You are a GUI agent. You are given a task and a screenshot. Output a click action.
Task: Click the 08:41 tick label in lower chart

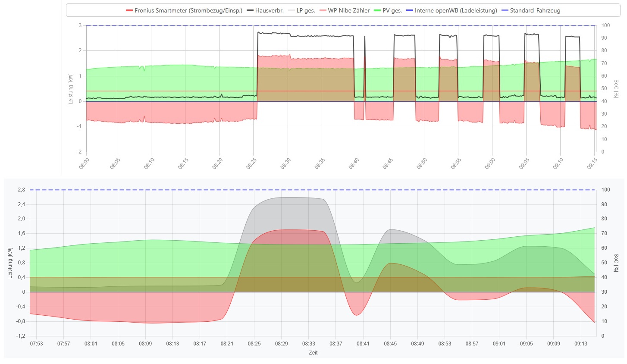363,344
